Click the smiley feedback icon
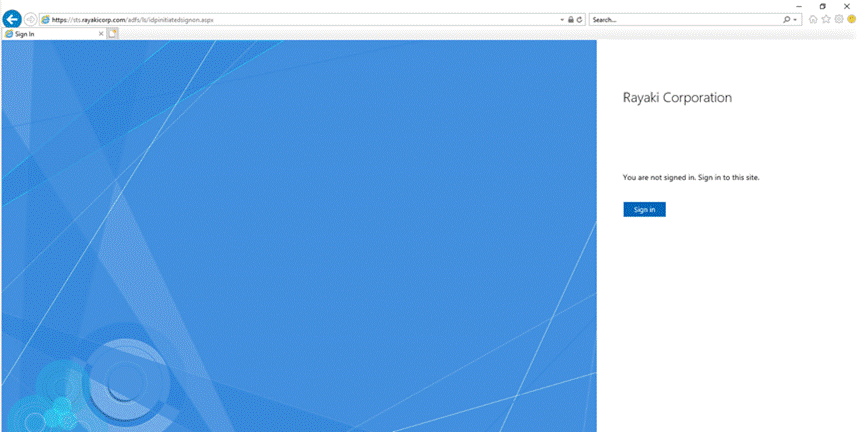This screenshot has width=858, height=432. [851, 19]
